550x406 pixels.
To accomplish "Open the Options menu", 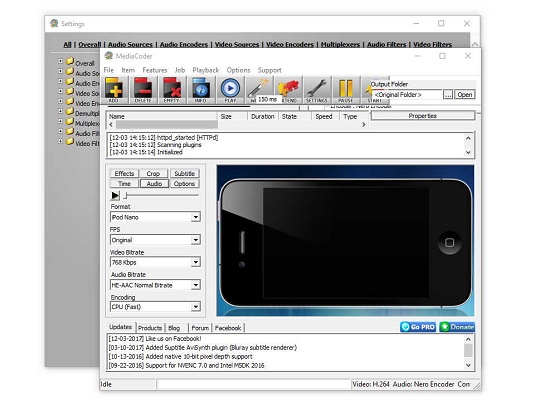I will point(238,70).
